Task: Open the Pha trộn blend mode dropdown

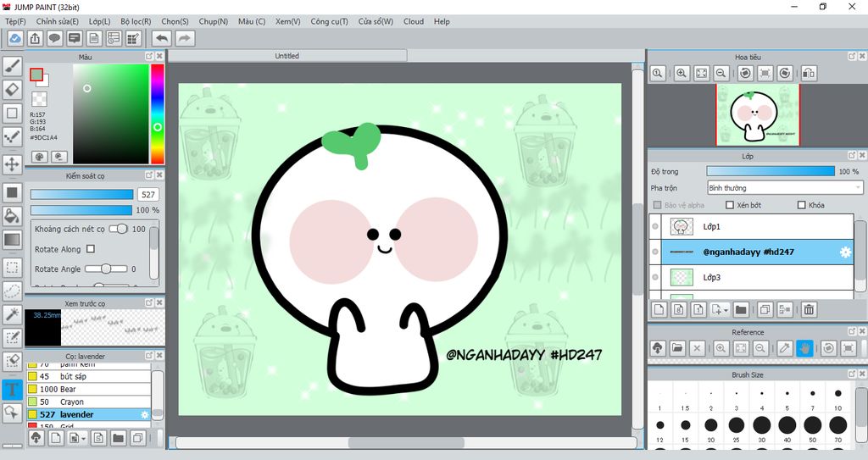Action: pos(784,188)
